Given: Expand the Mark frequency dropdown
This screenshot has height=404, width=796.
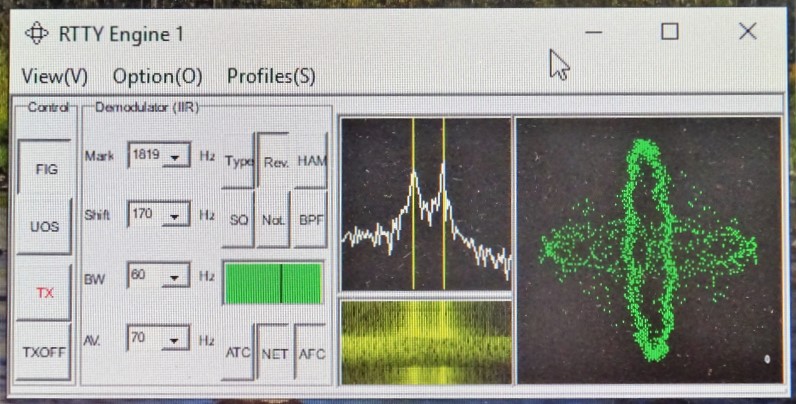Looking at the screenshot, I should tap(176, 157).
